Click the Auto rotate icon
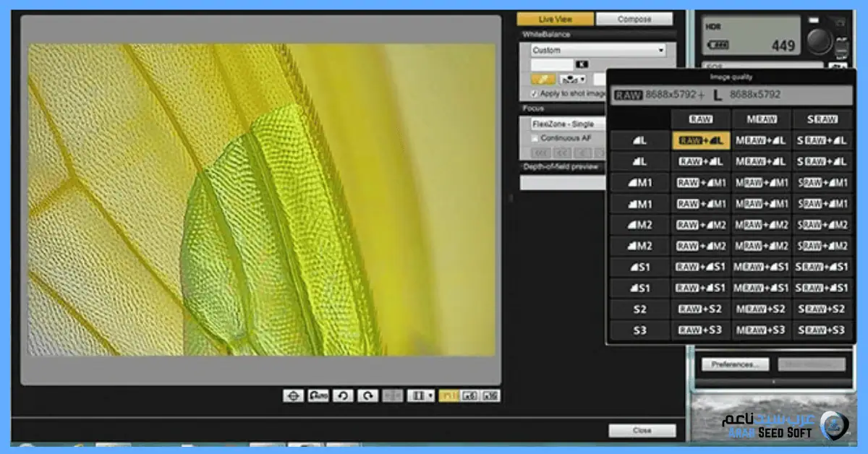 [x=318, y=395]
